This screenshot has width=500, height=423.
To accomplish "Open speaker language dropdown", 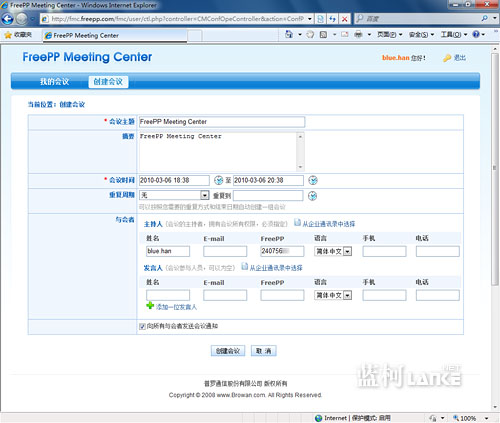I will pos(347,295).
